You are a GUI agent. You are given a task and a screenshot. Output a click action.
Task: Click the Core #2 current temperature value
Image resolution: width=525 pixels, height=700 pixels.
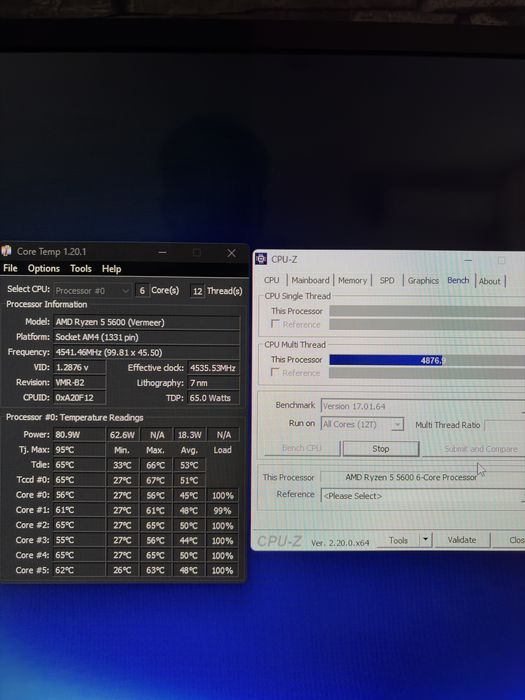click(79, 525)
